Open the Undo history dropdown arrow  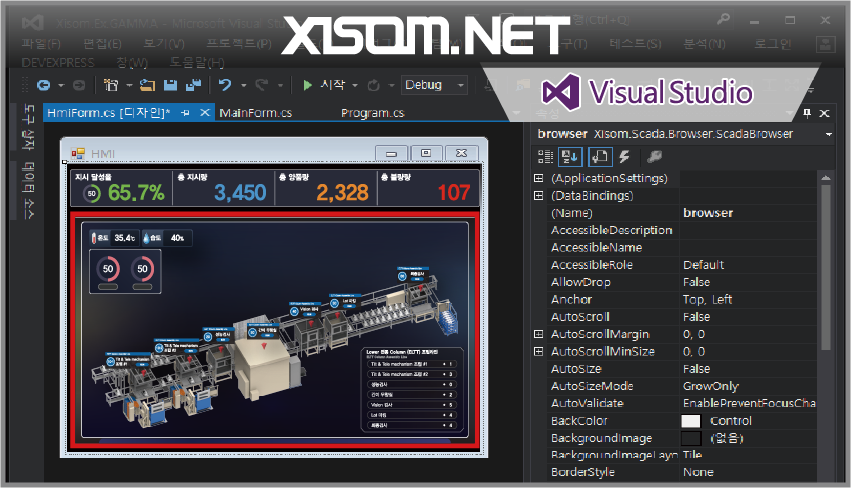coord(244,86)
